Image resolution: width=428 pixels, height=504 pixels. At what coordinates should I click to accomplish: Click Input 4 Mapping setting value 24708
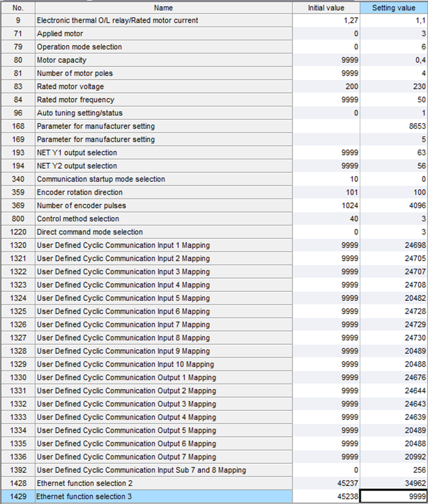click(x=393, y=285)
